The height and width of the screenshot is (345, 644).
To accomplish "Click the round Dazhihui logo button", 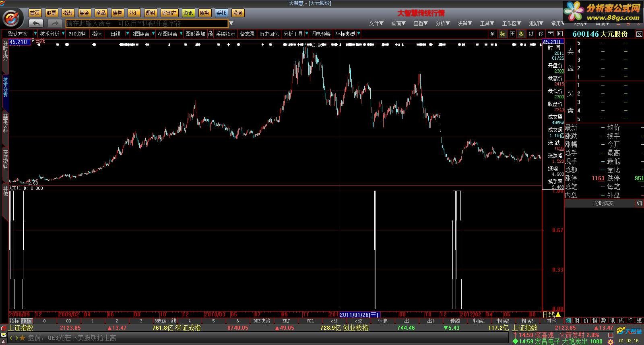I will coord(12,19).
